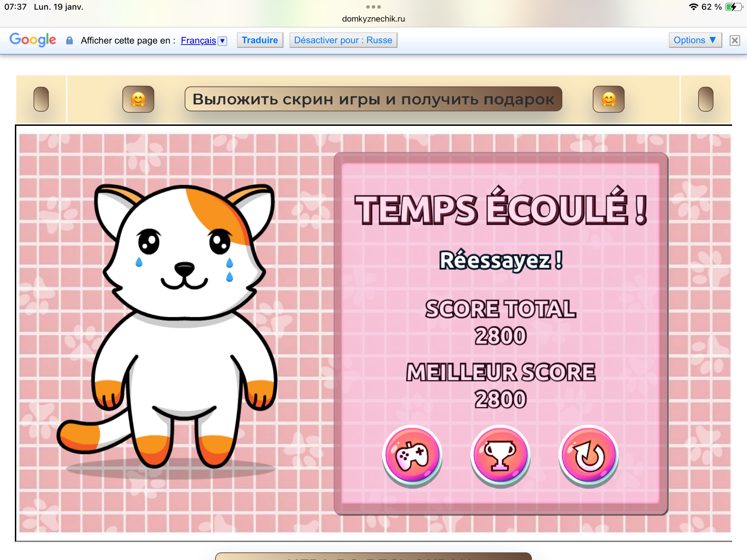Click the left hugging emoji button

(138, 99)
